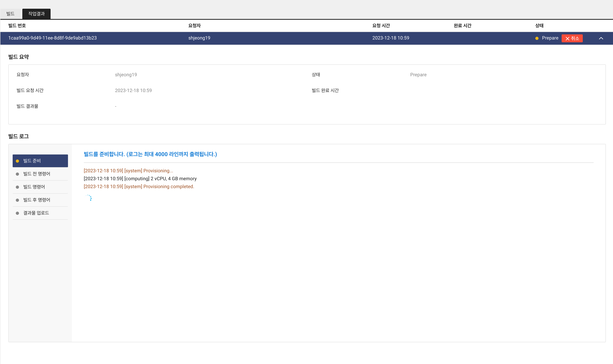Switch to the 빌드 tab
Viewport: 613px width, 364px height.
[x=10, y=13]
